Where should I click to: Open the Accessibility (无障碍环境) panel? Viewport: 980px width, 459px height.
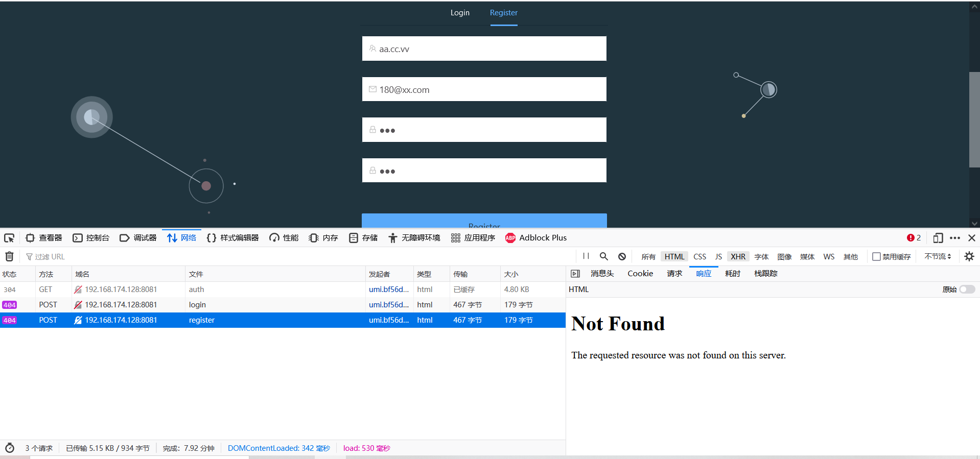click(x=414, y=238)
